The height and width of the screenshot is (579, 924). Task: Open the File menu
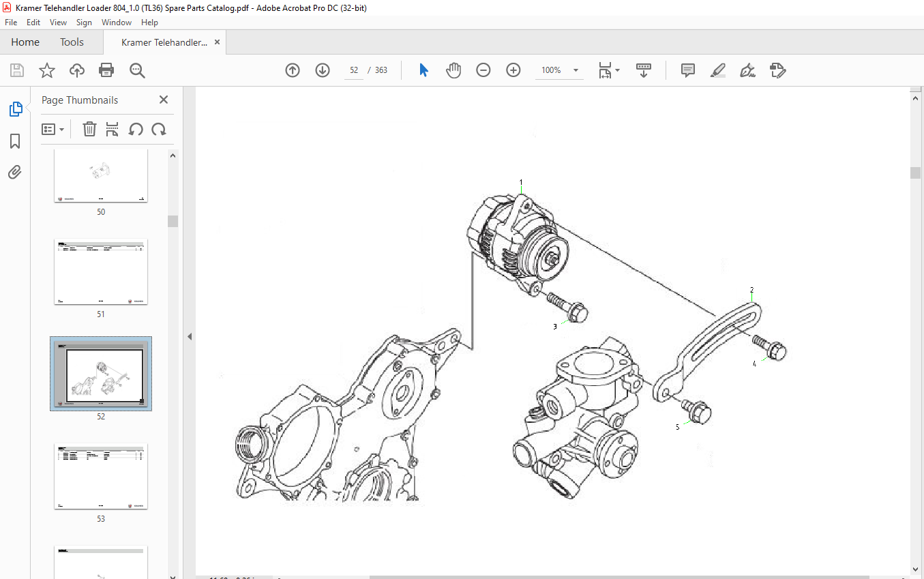(12, 23)
